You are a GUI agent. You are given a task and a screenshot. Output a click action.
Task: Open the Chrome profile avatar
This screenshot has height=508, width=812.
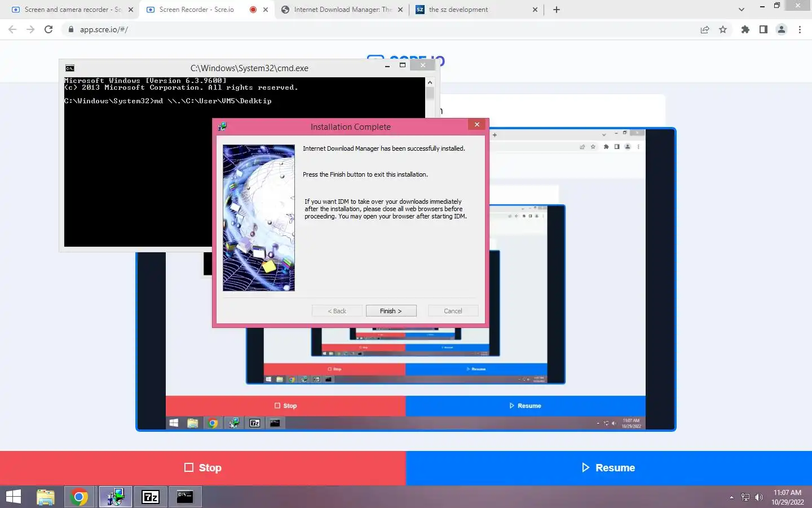(x=782, y=29)
